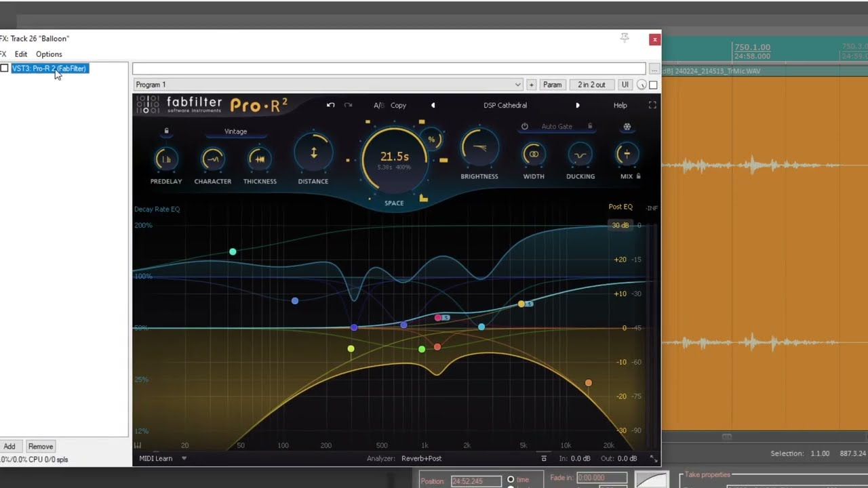Click the decay time percent knob
This screenshot has height=488, width=868.
coord(432,140)
